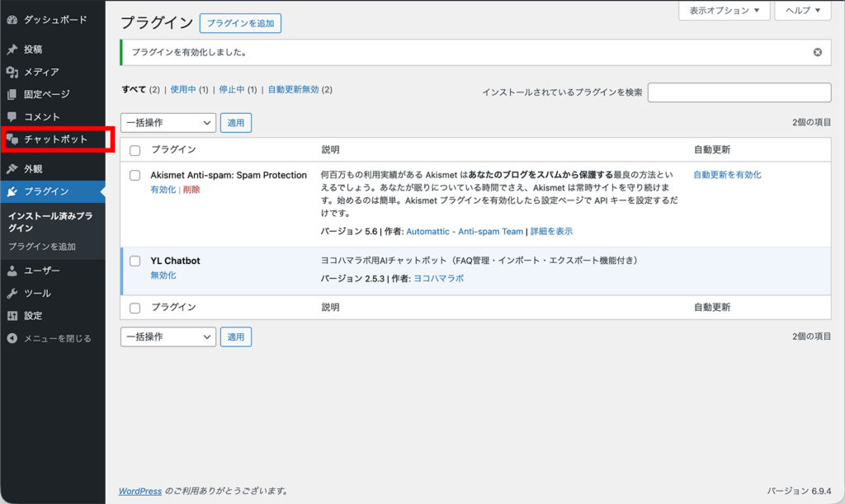Open the top 一括操作 bulk actions dropdown
Screen dimensions: 845x504
(x=168, y=122)
